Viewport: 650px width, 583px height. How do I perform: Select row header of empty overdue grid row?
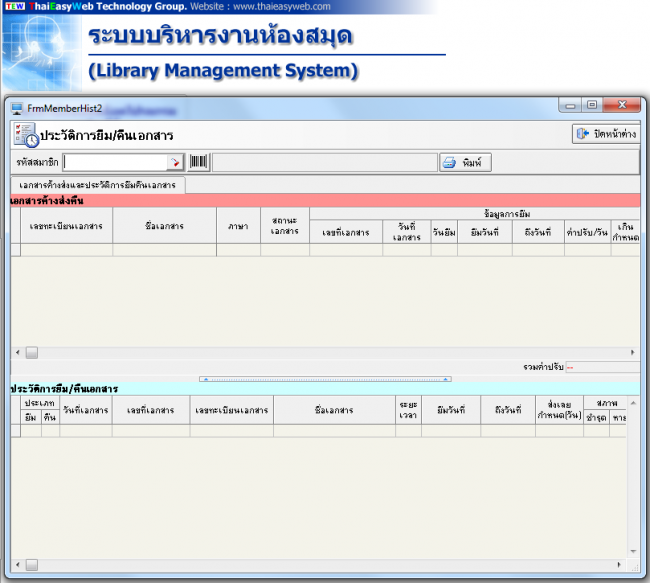[16, 250]
